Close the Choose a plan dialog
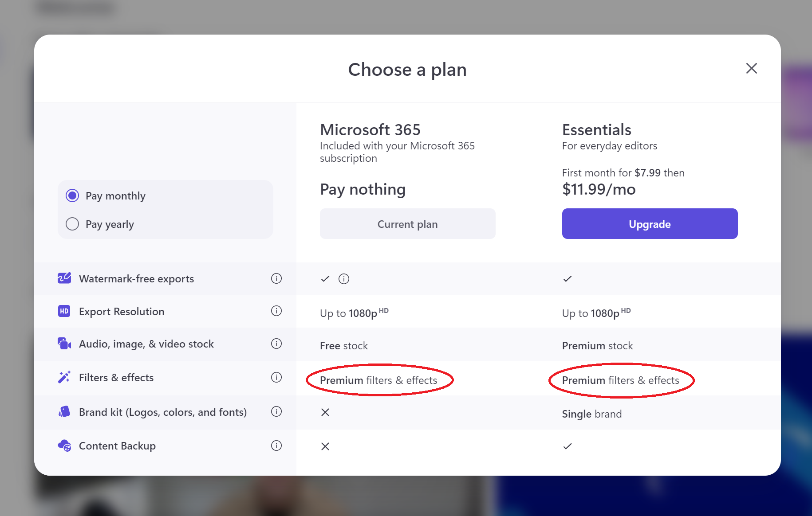The image size is (812, 516). pyautogui.click(x=751, y=68)
